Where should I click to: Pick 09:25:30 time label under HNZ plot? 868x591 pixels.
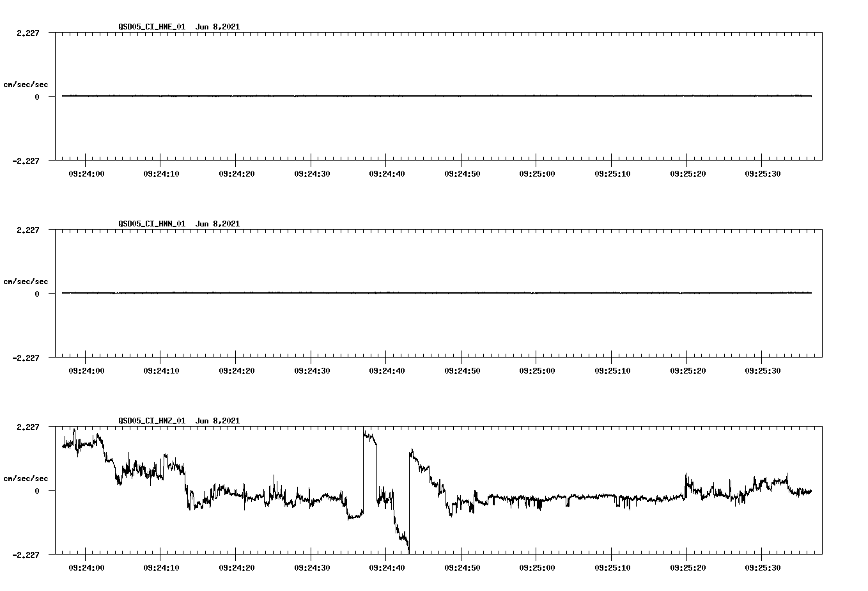pyautogui.click(x=763, y=567)
